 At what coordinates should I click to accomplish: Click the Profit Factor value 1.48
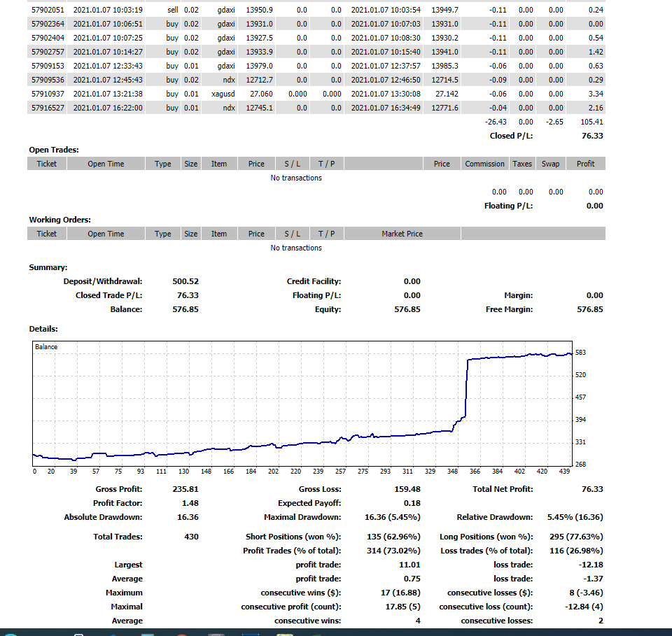click(x=190, y=503)
